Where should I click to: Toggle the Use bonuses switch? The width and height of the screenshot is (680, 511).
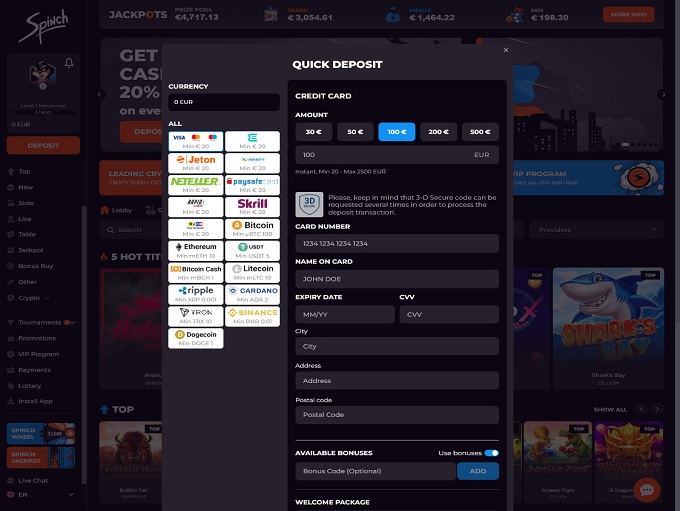[491, 453]
